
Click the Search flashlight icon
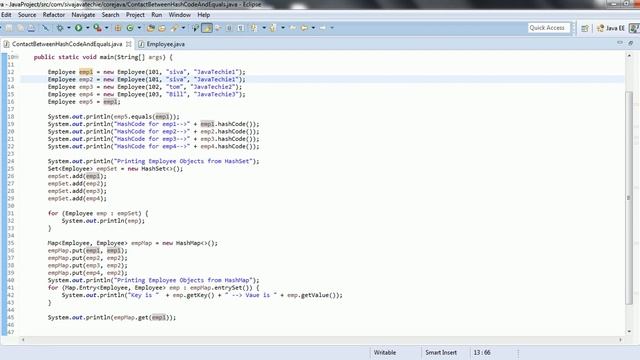click(x=174, y=28)
